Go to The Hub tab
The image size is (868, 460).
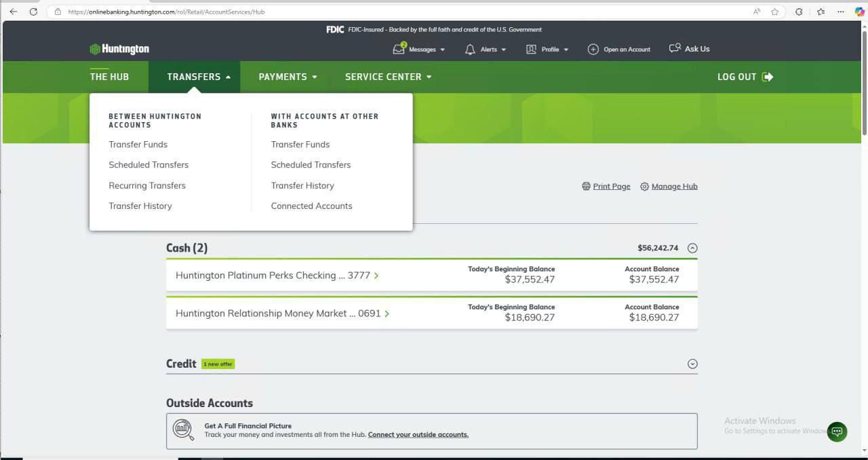click(x=109, y=77)
